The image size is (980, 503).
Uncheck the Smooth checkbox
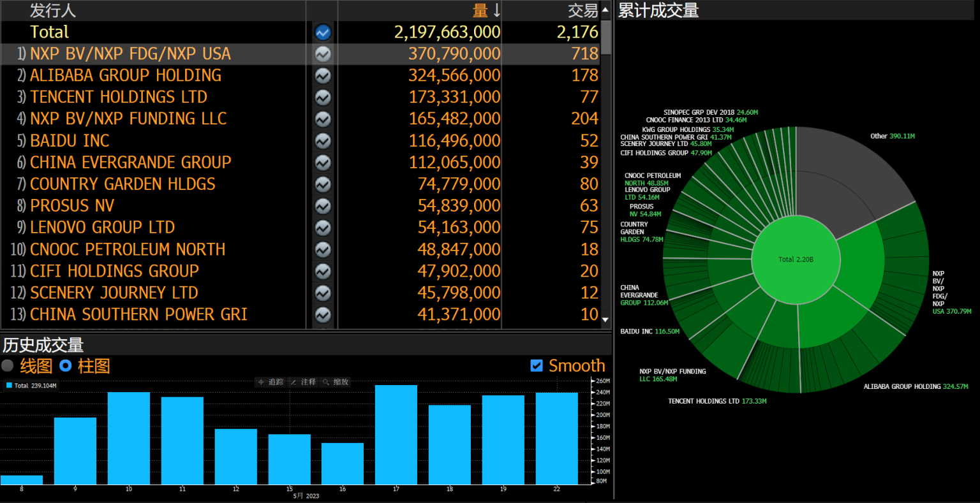(537, 366)
